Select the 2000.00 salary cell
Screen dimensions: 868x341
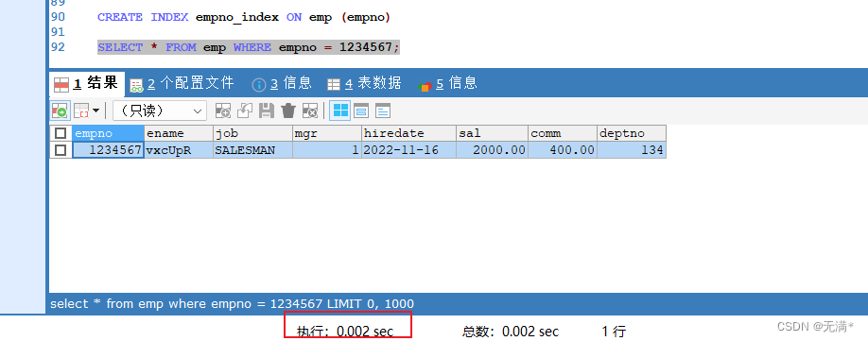coord(492,150)
